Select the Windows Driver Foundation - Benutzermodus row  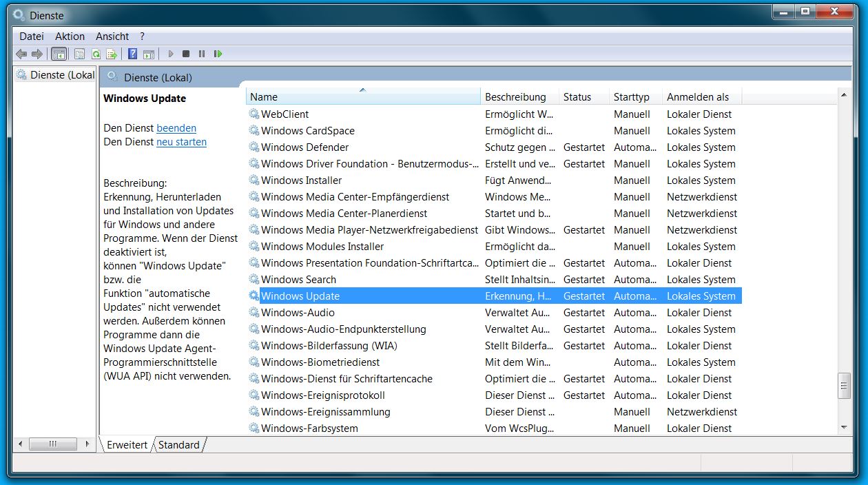click(x=494, y=164)
